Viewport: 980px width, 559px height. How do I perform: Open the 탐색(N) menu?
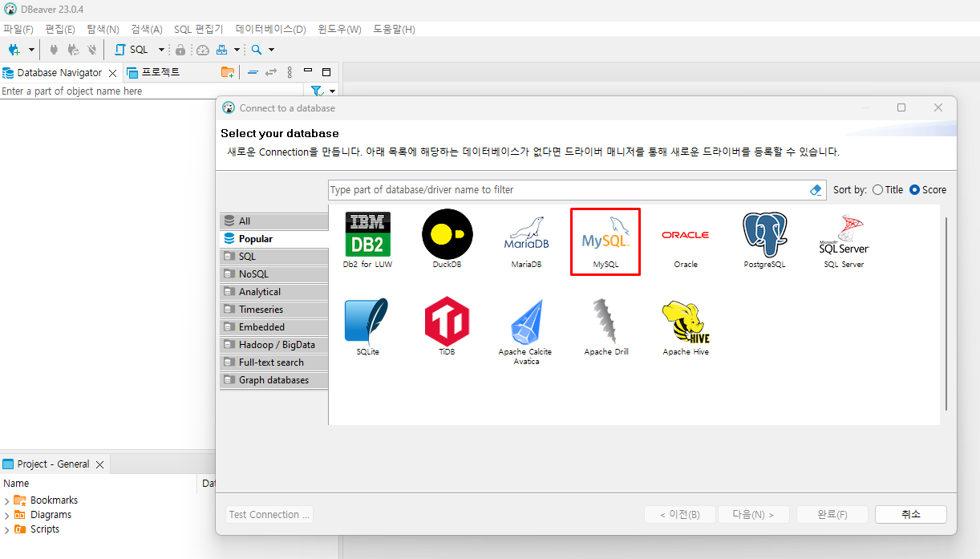[103, 30]
